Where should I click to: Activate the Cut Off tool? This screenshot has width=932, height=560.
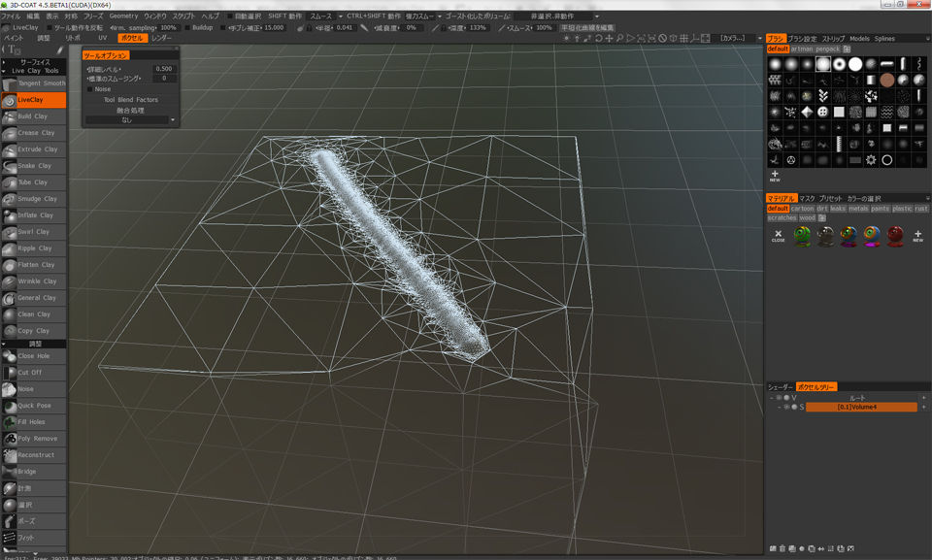(34, 373)
